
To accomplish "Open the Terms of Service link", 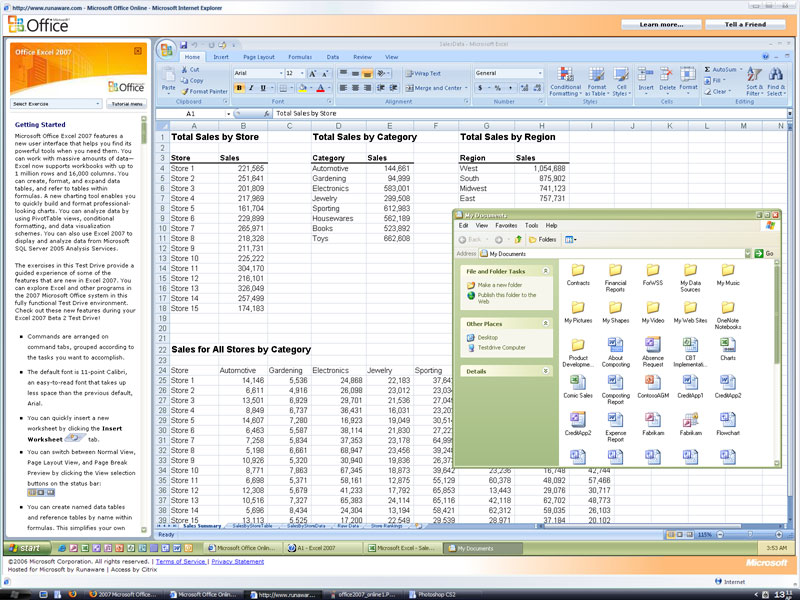I will (x=181, y=561).
